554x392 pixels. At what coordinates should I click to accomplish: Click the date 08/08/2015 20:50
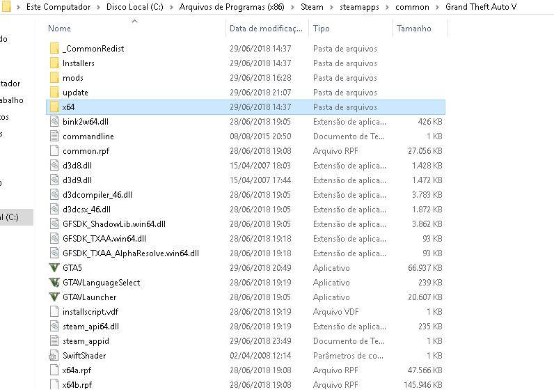pyautogui.click(x=260, y=136)
